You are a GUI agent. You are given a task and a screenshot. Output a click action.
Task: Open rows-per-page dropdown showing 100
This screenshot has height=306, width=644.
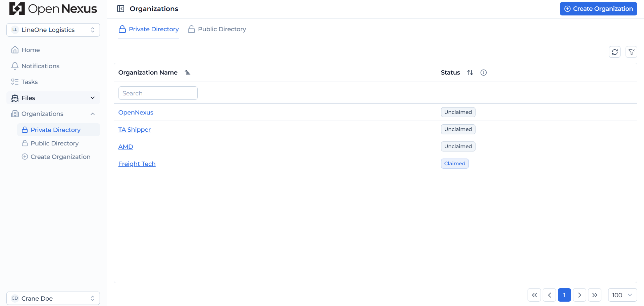click(623, 295)
